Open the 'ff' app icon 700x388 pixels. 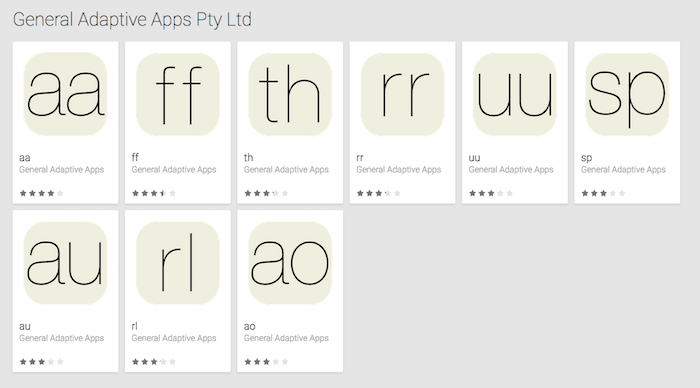tap(178, 94)
